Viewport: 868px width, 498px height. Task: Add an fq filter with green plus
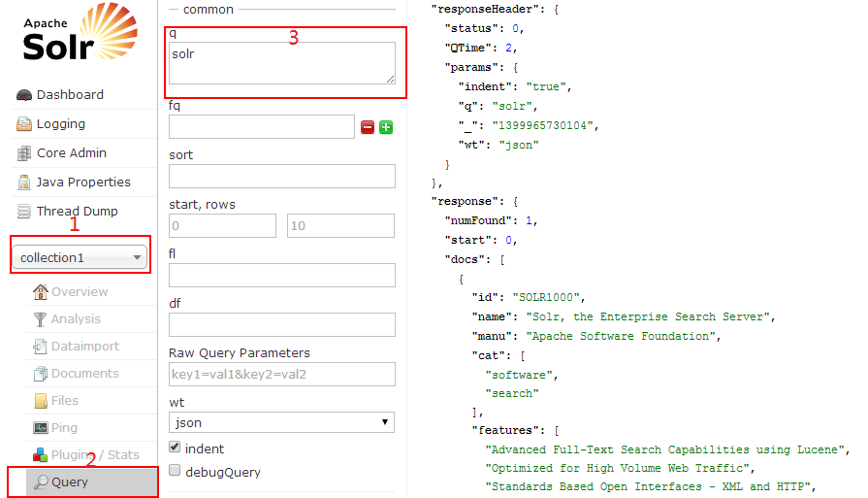coord(386,127)
